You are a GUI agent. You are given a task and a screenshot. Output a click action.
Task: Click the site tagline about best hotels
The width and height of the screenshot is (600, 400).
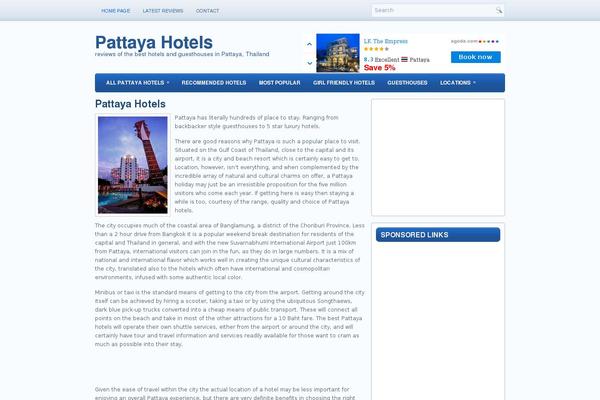182,54
